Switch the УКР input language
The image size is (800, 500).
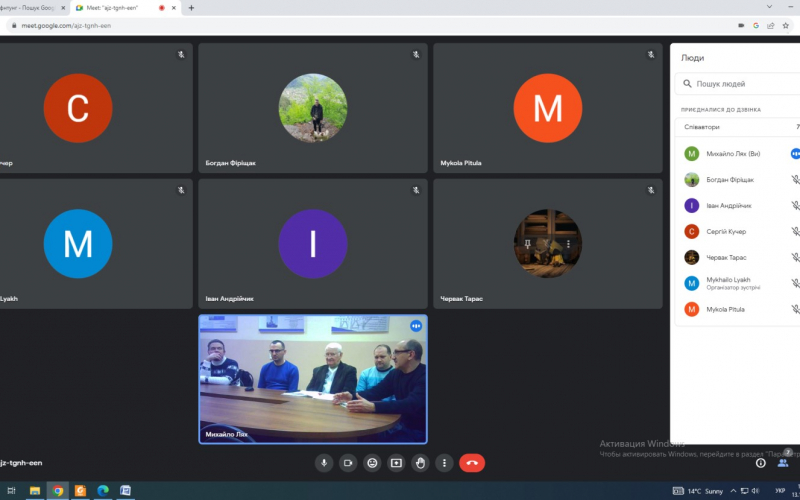780,491
